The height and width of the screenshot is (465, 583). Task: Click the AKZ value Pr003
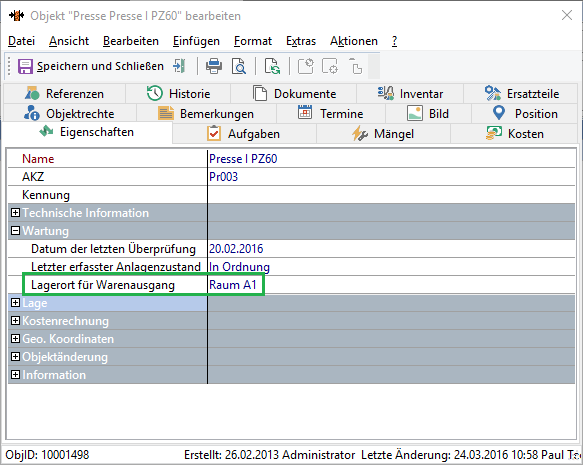(x=223, y=177)
